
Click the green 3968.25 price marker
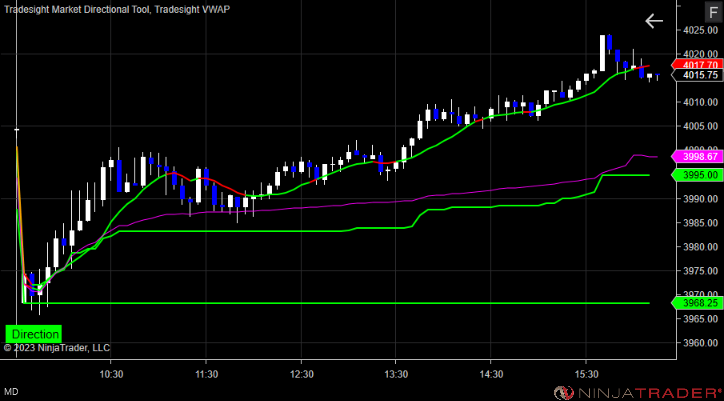[x=697, y=303]
